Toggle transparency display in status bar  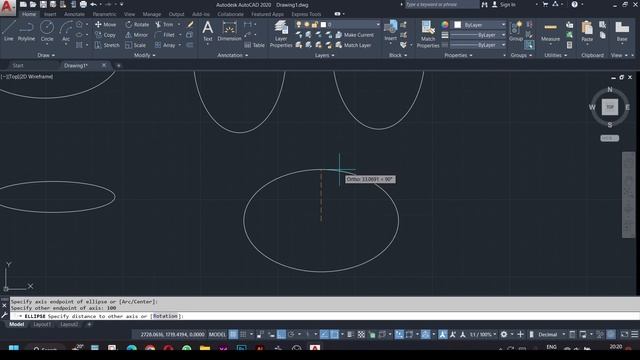(361, 334)
